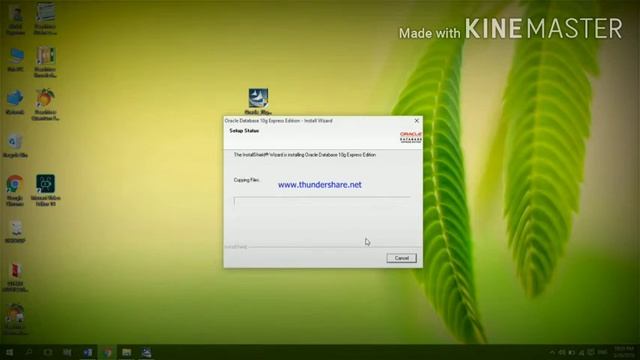Viewport: 640px width, 360px height.
Task: Switch to installer taskbar icon
Action: (x=146, y=352)
